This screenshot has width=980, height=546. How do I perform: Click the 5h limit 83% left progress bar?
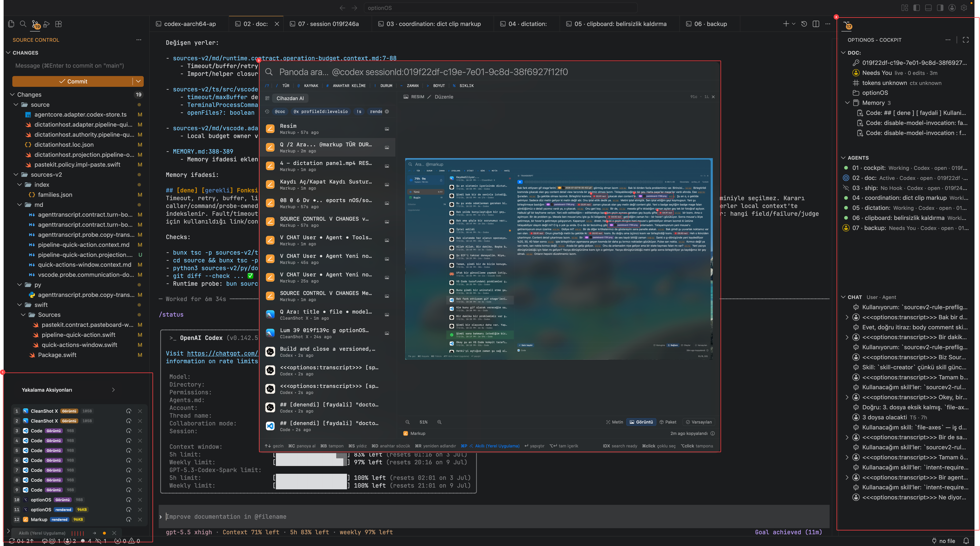(x=311, y=455)
